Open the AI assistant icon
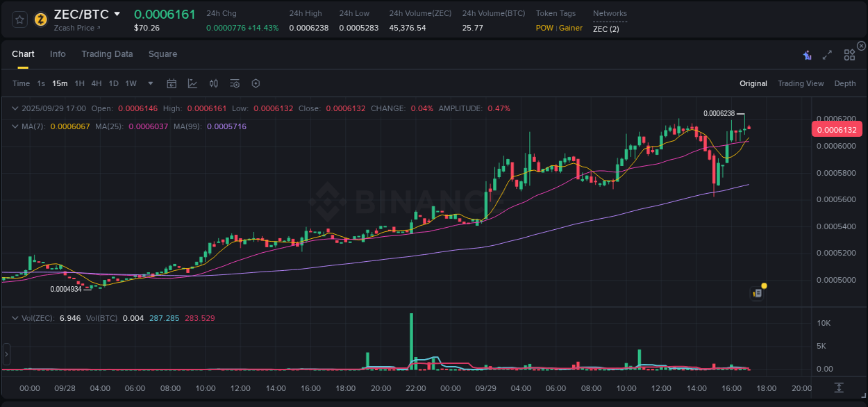Image resolution: width=868 pixels, height=407 pixels. point(807,54)
